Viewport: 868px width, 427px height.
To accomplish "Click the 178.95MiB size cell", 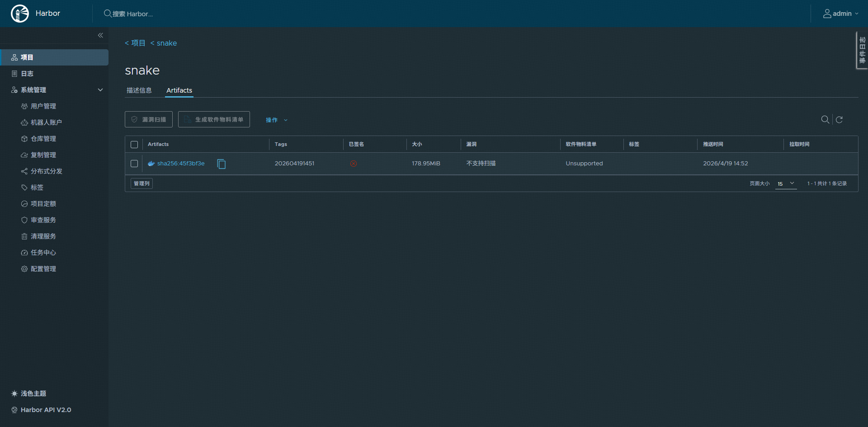I will pyautogui.click(x=426, y=164).
